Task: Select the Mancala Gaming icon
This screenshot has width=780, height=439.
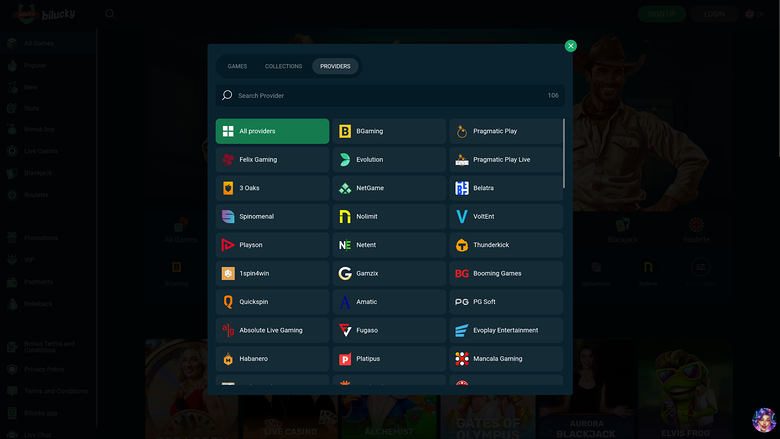Action: [x=462, y=358]
